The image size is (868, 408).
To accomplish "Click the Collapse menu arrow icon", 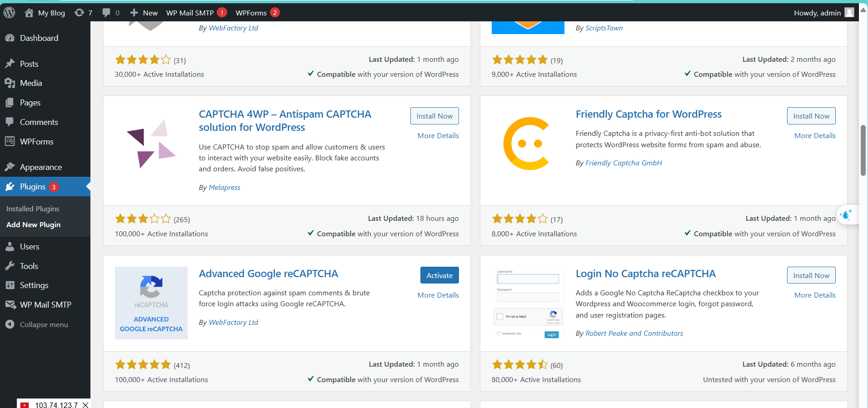I will pyautogui.click(x=10, y=324).
